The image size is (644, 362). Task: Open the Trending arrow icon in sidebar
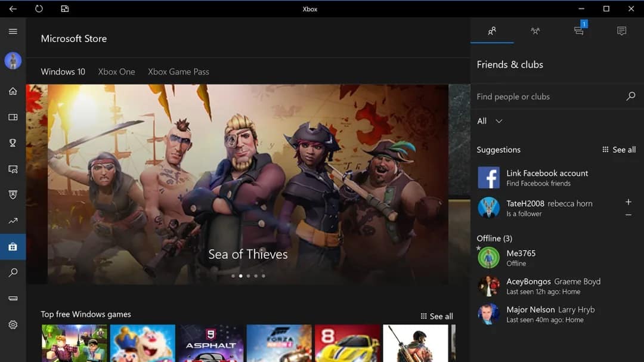(x=13, y=221)
